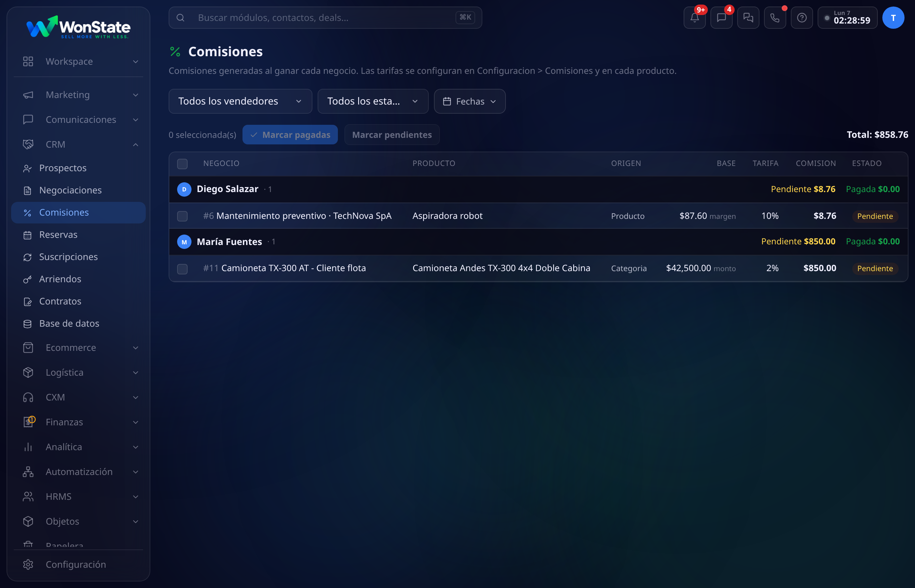Expand the Ecommerce section chevron
The height and width of the screenshot is (588, 915).
coord(136,348)
